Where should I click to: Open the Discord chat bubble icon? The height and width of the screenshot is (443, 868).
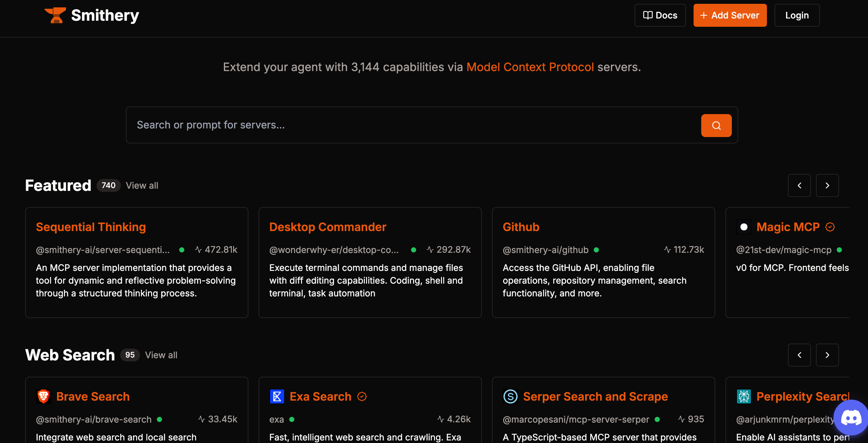coord(851,418)
